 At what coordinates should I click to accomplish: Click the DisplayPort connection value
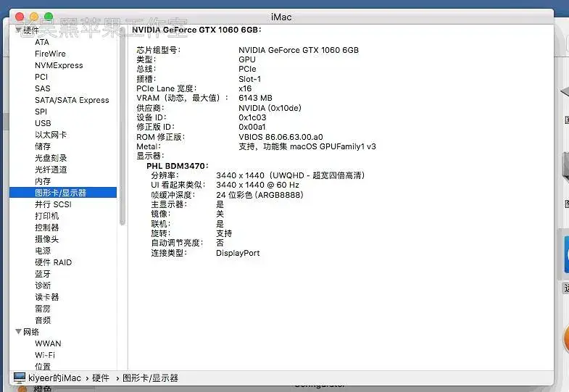(238, 253)
